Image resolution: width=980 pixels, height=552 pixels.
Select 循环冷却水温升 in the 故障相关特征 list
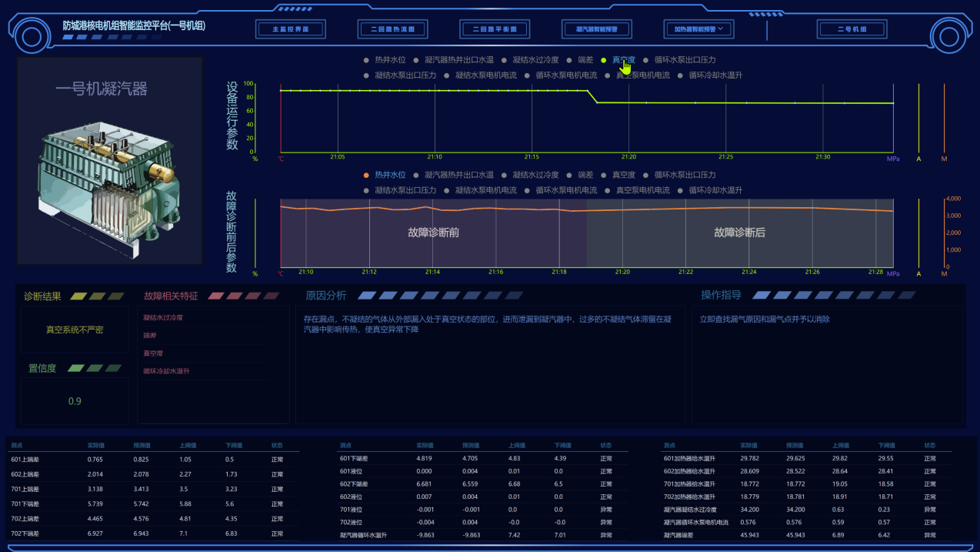166,371
